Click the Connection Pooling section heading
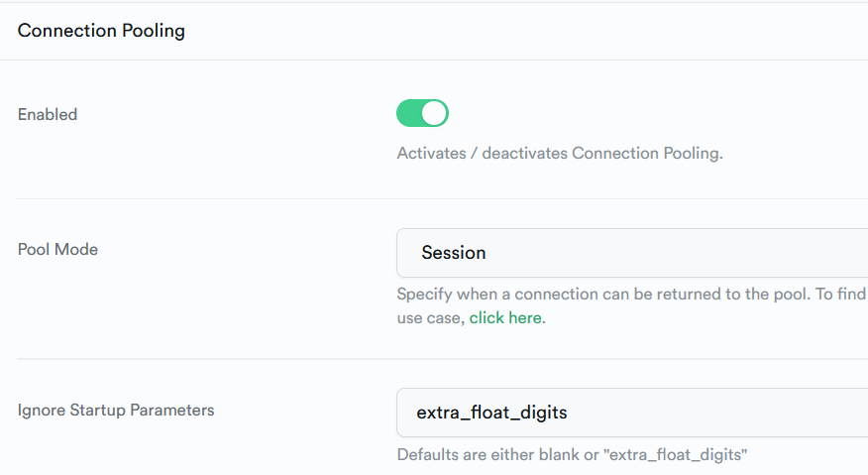This screenshot has height=475, width=868. [x=101, y=31]
